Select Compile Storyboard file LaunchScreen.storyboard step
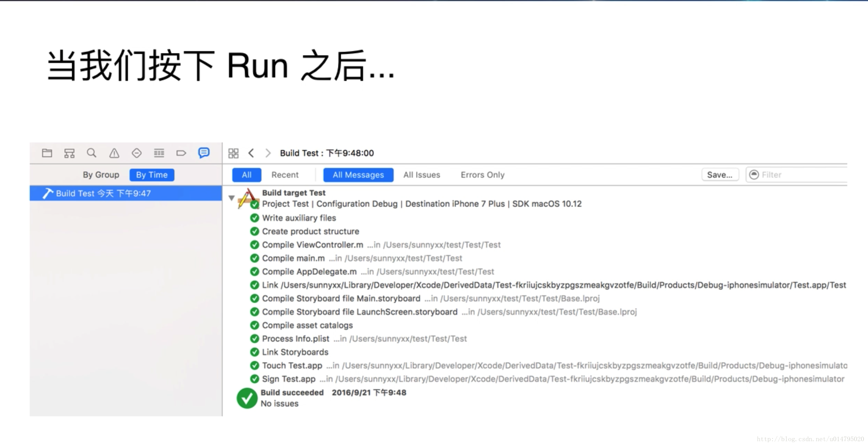 click(x=449, y=312)
